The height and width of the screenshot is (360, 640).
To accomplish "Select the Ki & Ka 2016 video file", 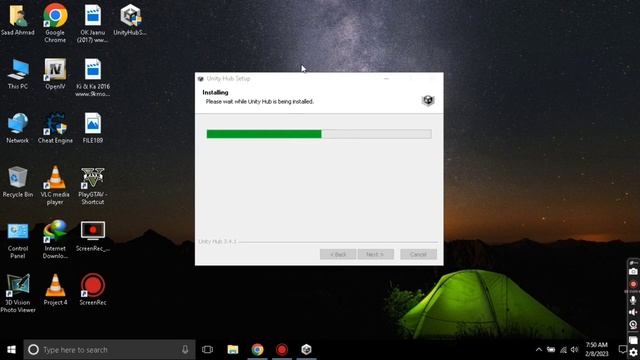I will coord(93,77).
